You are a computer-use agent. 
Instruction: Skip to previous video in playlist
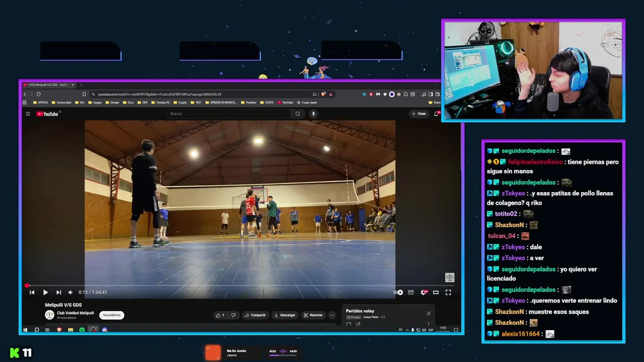point(32,292)
